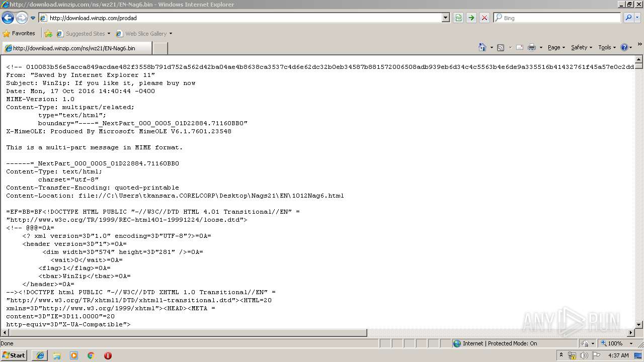Launch Google Chrome from the taskbar
This screenshot has width=644, height=362.
(x=91, y=355)
